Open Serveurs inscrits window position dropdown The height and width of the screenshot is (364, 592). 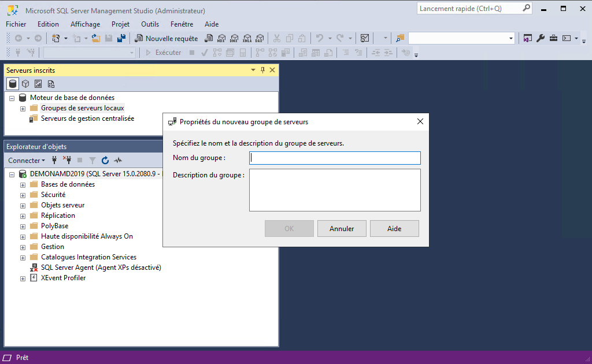click(x=253, y=70)
